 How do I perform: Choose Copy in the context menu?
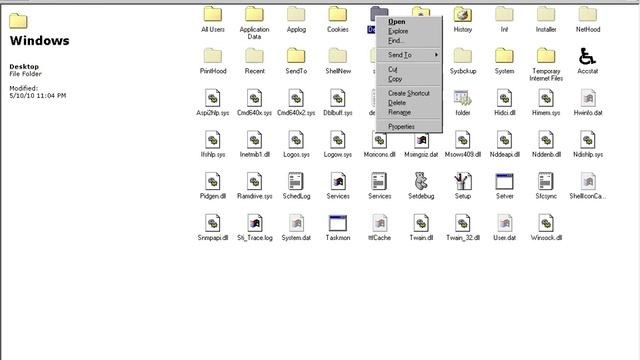(409, 79)
